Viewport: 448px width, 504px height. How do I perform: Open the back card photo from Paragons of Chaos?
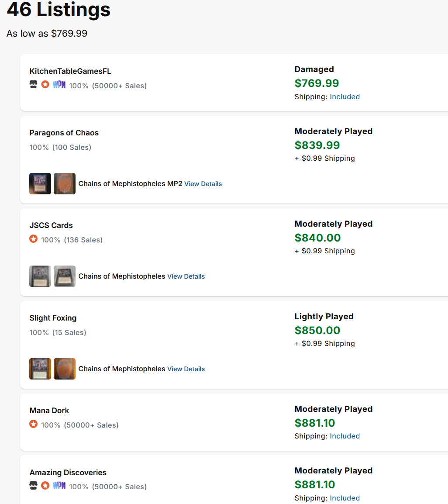[65, 183]
